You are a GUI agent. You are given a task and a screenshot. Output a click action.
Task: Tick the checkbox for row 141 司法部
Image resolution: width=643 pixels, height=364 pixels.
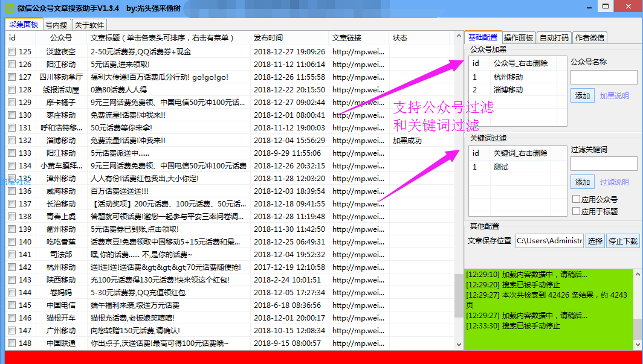(x=12, y=255)
